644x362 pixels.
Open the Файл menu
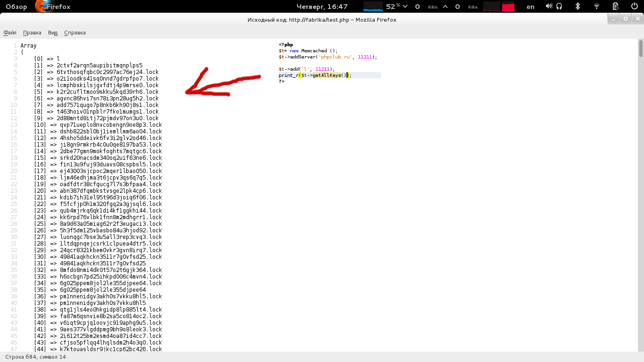(x=10, y=33)
